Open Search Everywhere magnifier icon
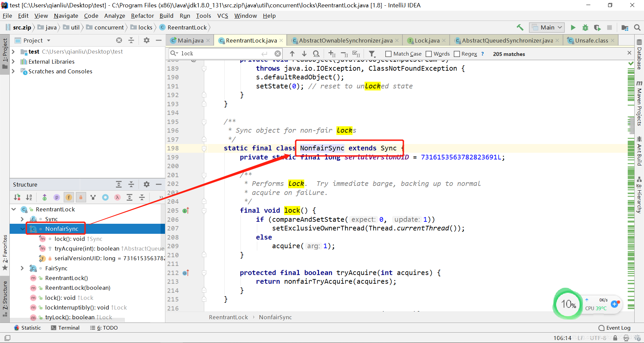Viewport: 644px width, 343px height. pyautogui.click(x=637, y=27)
